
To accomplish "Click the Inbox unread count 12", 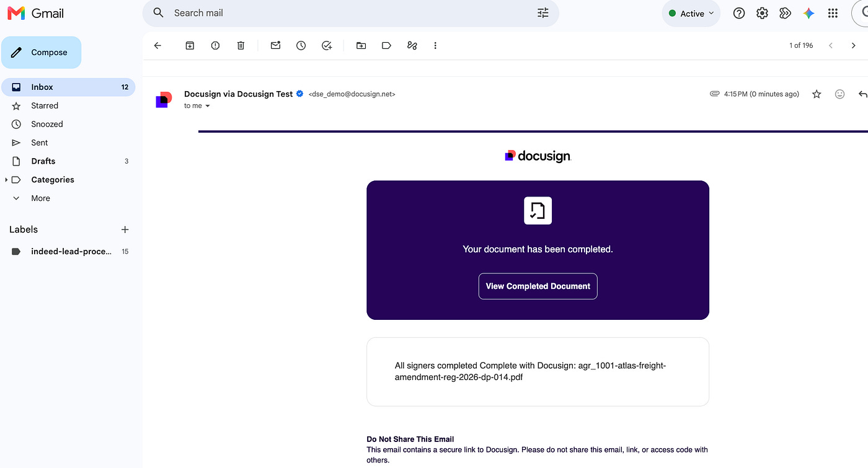I will point(125,87).
